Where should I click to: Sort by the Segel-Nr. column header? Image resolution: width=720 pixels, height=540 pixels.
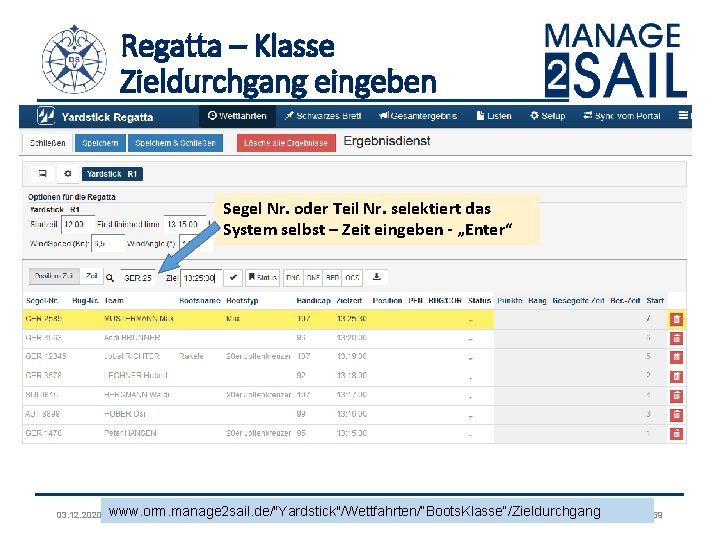(x=42, y=301)
